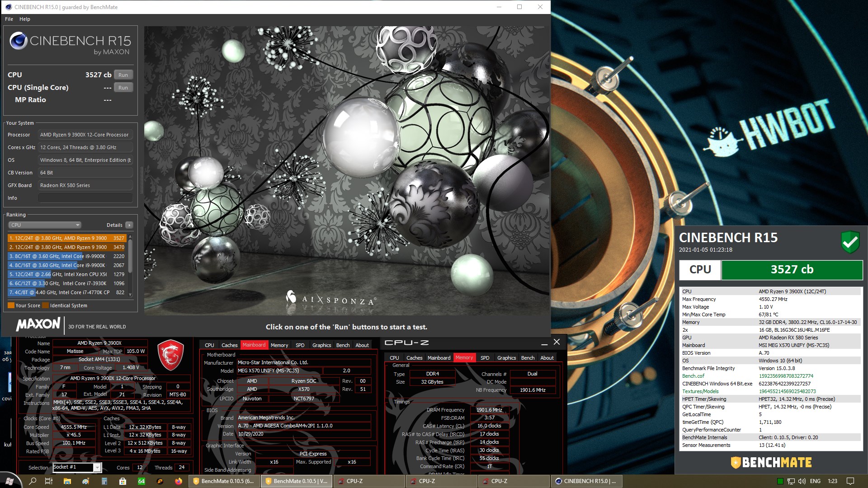Open the File menu in Cinebench
868x488 pixels.
9,19
